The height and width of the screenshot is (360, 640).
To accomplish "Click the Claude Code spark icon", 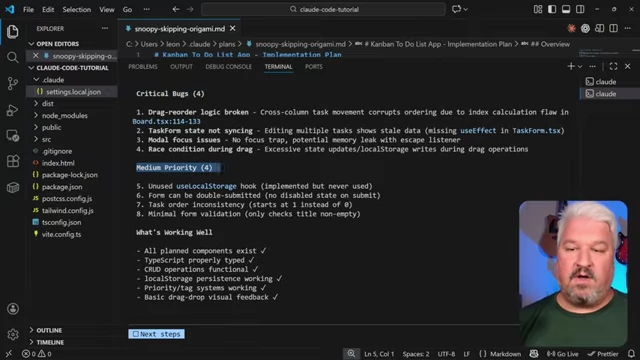I will pyautogui.click(x=571, y=28).
